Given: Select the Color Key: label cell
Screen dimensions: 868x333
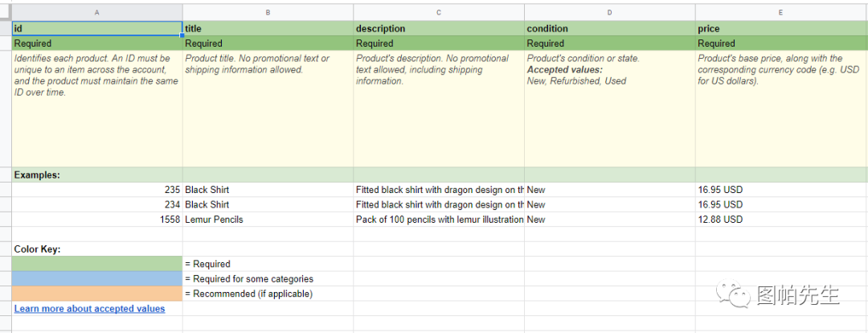Looking at the screenshot, I should click(x=97, y=249).
